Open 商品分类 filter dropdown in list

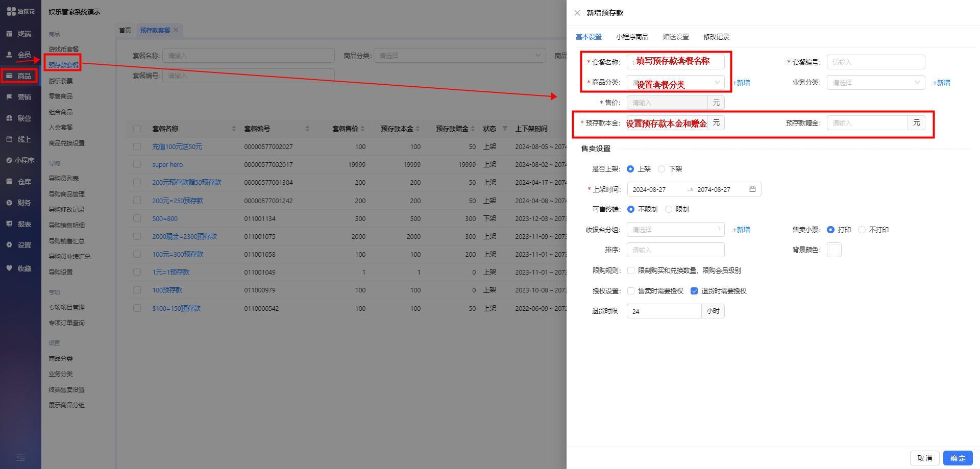(x=459, y=56)
